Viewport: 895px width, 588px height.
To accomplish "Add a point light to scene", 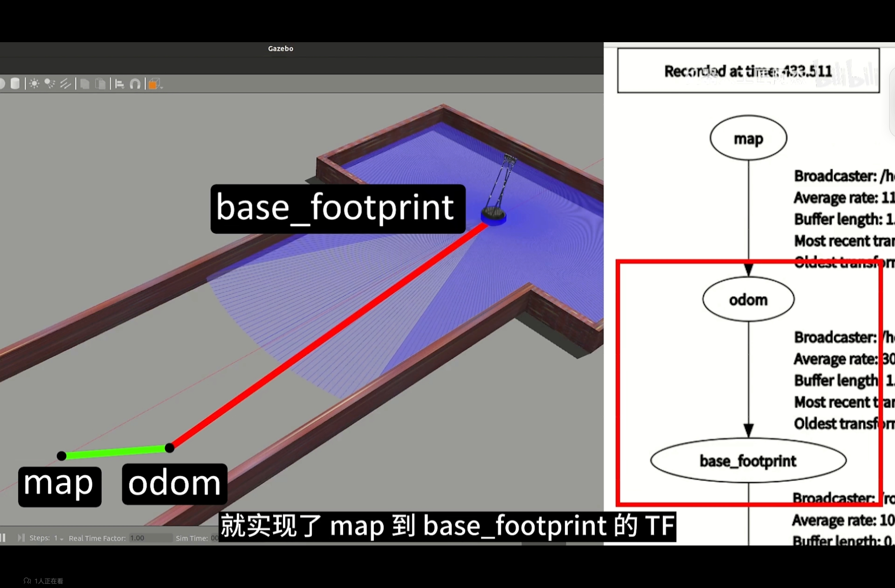I will 34,83.
